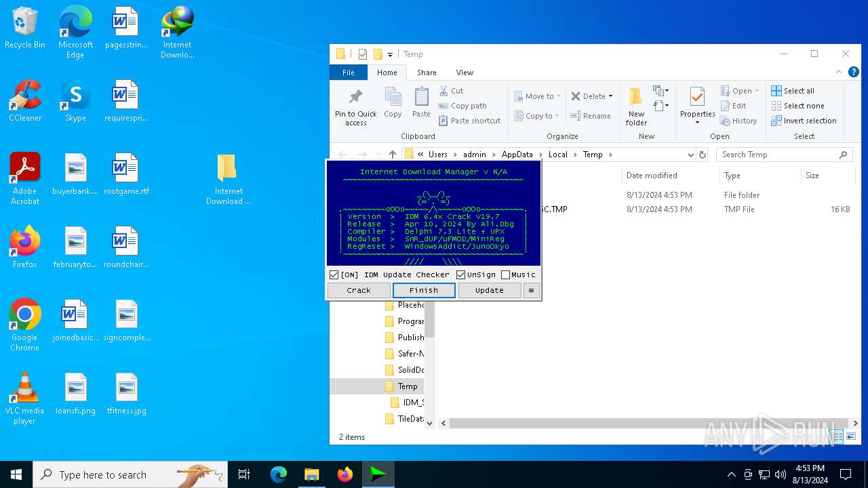The image size is (868, 488).
Task: Open crack tool hamburger menu button
Action: (x=531, y=290)
